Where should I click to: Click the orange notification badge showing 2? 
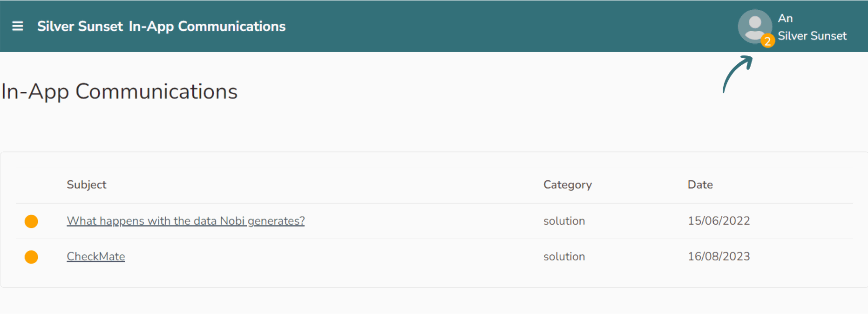(x=767, y=41)
